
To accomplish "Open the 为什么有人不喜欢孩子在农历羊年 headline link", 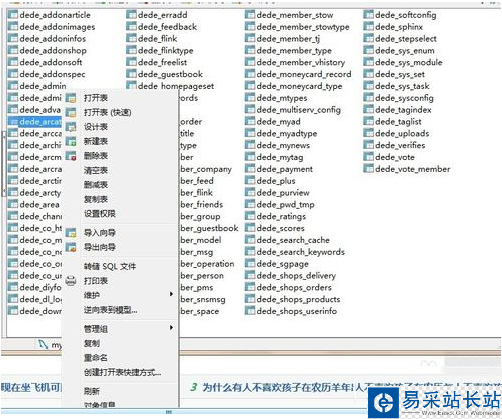I will (277, 387).
